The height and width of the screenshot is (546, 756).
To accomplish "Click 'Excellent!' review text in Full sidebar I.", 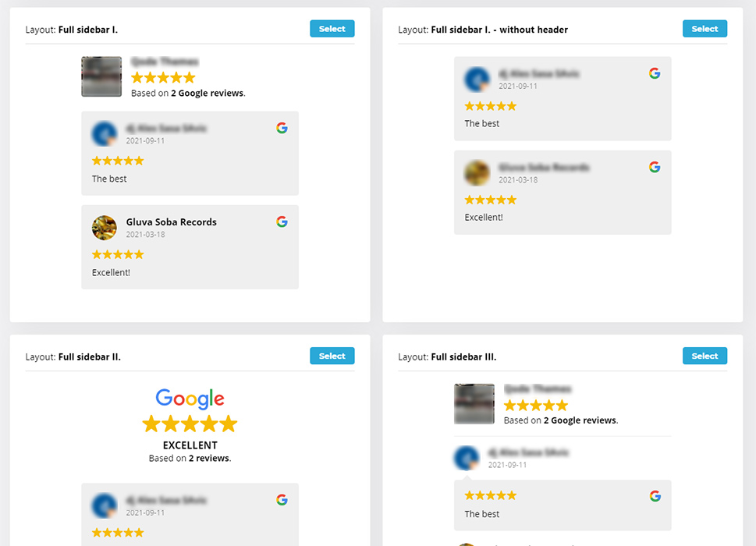I will (111, 272).
